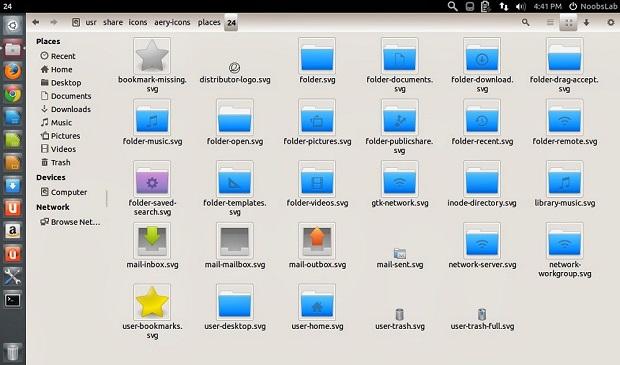The image size is (620, 365).
Task: Select the folder-publicshare.svg icon
Action: coord(400,117)
